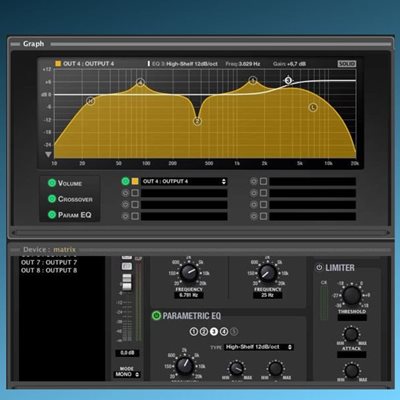The height and width of the screenshot is (400, 400).
Task: Select the H high-pass handle on the graph
Action: 91,101
